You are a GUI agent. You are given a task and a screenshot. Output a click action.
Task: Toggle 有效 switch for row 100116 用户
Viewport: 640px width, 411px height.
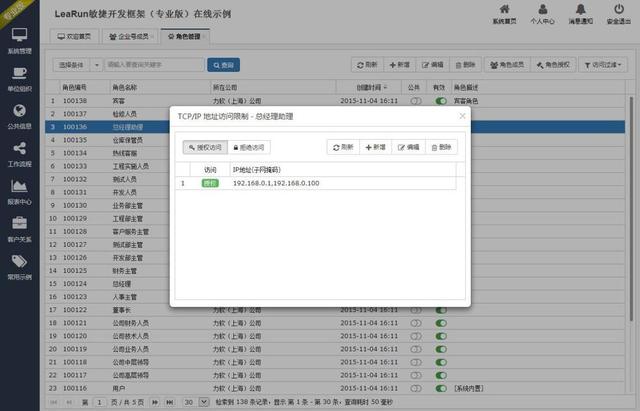click(x=441, y=389)
